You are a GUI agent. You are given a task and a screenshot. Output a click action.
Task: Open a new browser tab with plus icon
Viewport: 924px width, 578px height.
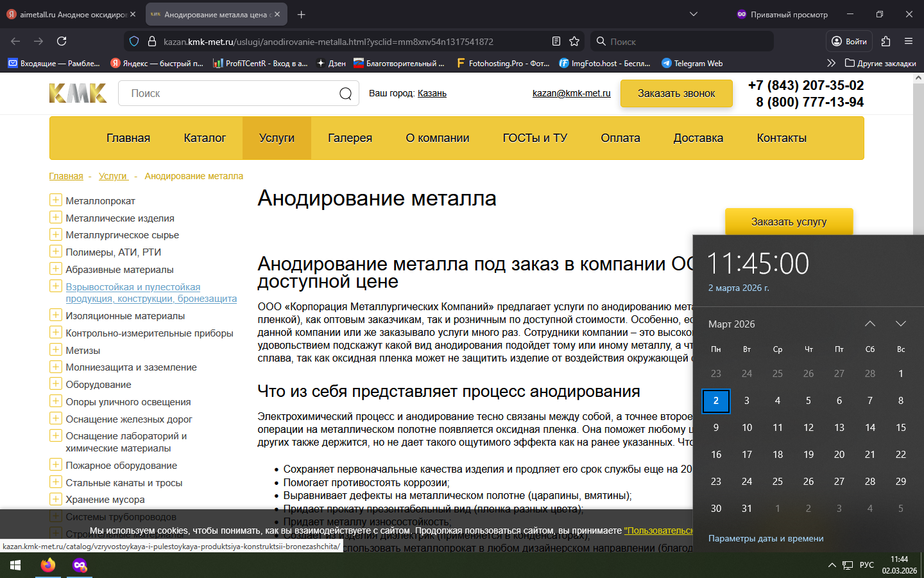tap(302, 14)
